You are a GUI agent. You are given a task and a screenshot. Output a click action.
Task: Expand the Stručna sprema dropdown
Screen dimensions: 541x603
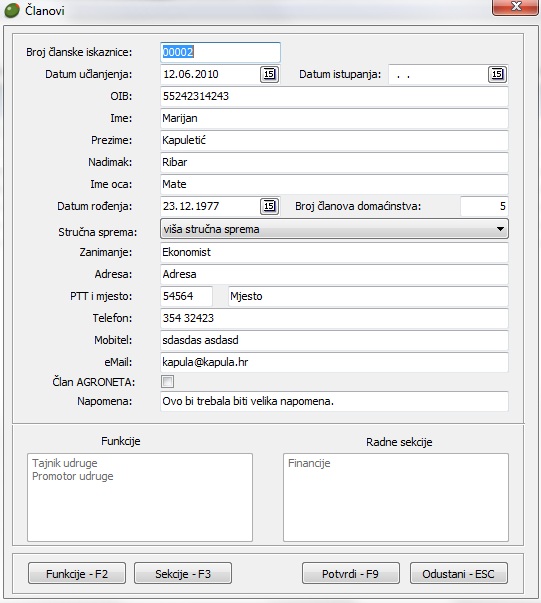click(334, 229)
